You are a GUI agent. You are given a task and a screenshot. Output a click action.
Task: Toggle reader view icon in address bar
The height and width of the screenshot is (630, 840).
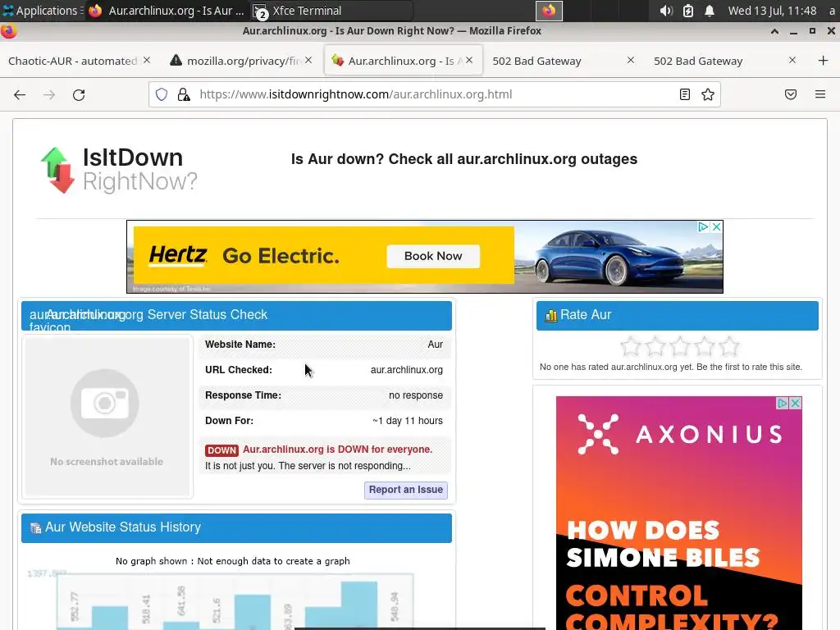(x=685, y=95)
